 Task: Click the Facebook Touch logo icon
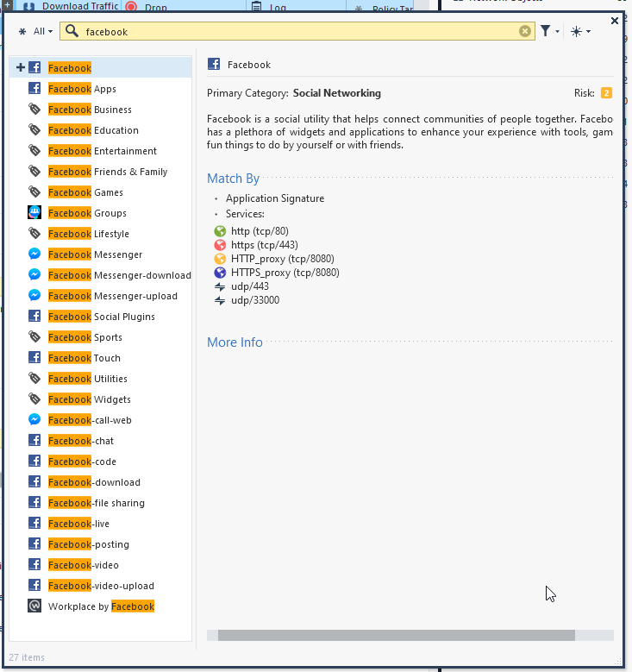(x=34, y=357)
